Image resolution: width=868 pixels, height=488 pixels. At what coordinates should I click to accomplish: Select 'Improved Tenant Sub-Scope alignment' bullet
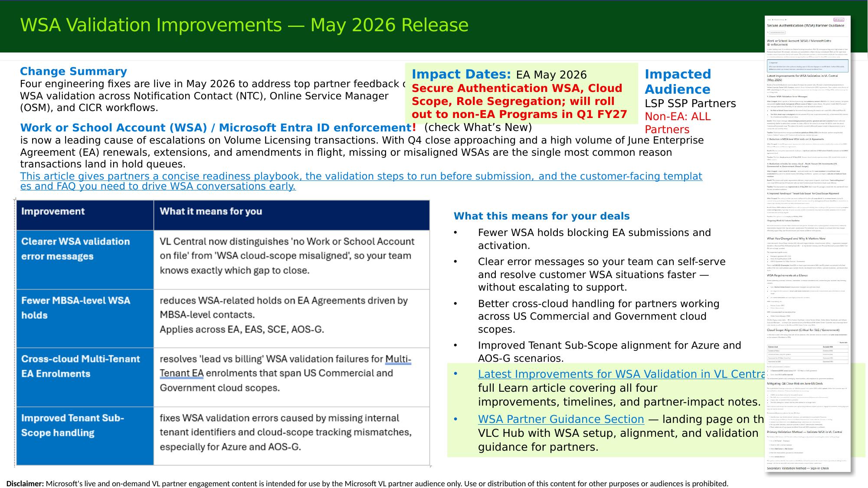(x=609, y=352)
